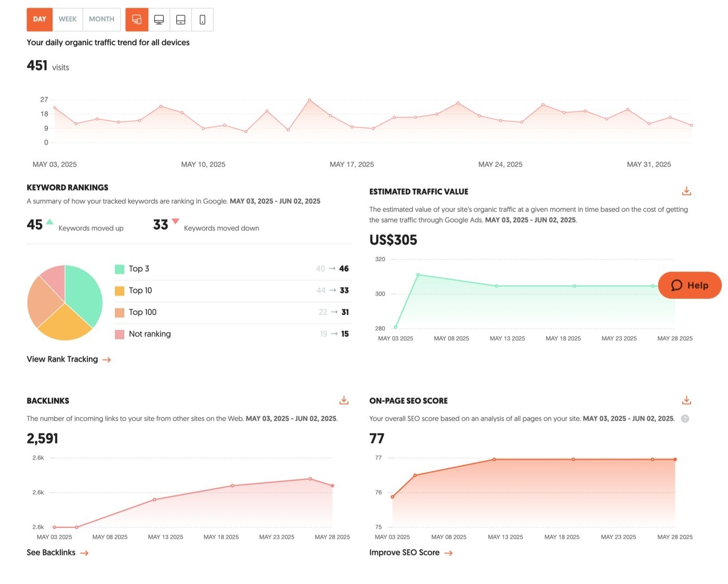Download On-Page SEO Score report
Viewport: 728px width, 584px height.
click(686, 400)
